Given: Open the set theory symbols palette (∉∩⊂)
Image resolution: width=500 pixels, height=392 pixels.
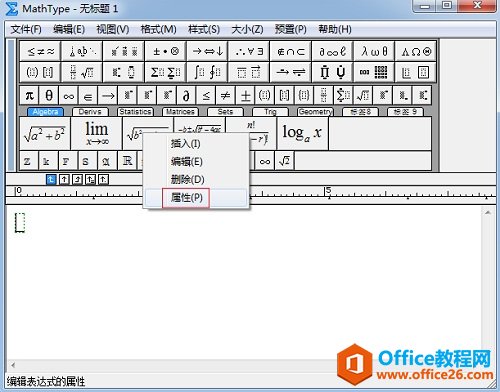Looking at the screenshot, I should click(291, 51).
